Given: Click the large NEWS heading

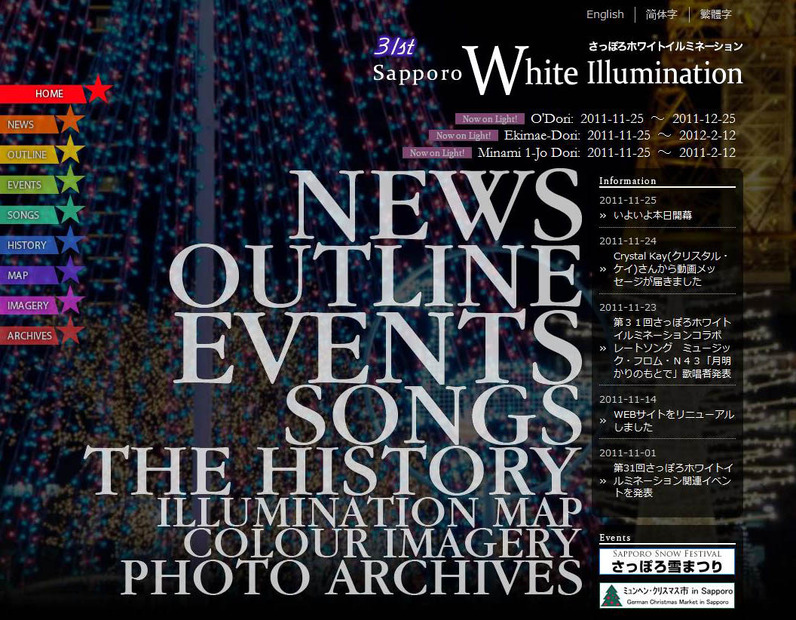Looking at the screenshot, I should (436, 205).
